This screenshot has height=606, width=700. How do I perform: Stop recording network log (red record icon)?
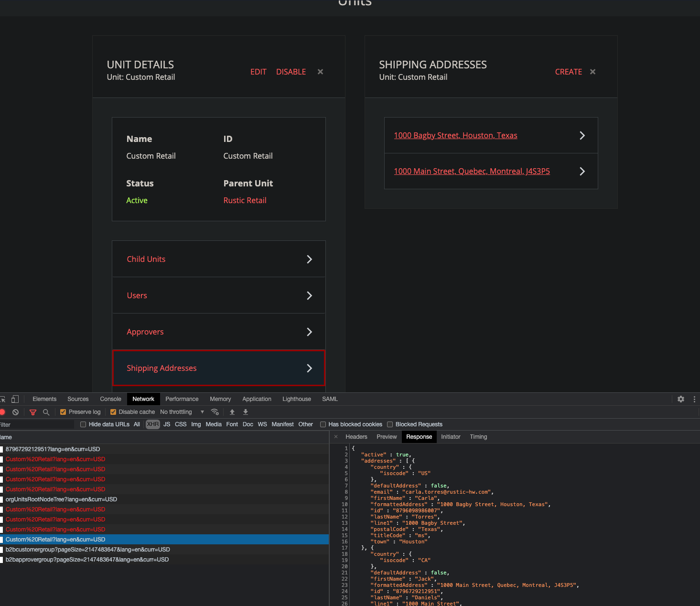[3, 412]
